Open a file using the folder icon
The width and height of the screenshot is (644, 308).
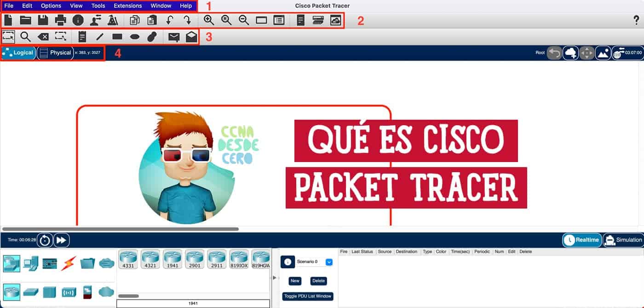[x=25, y=20]
